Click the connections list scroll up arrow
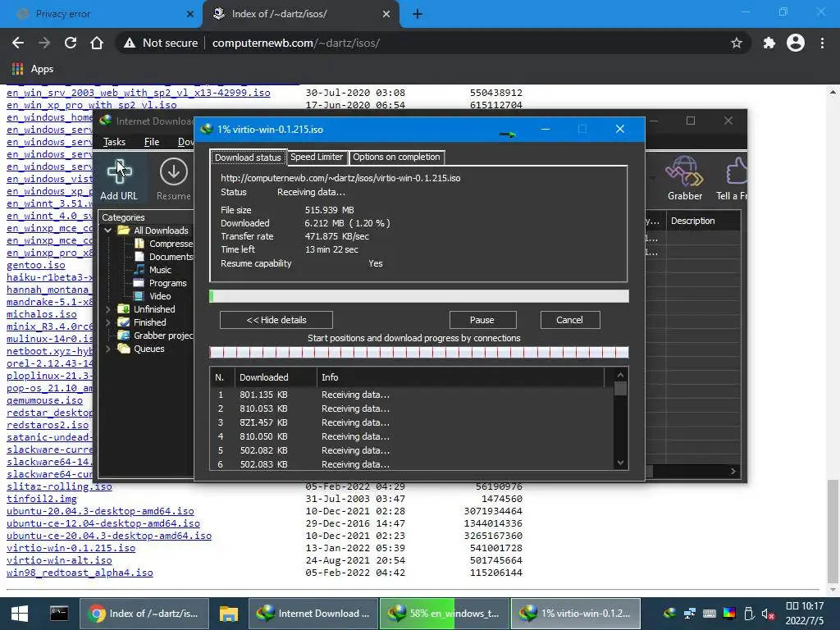 click(x=620, y=375)
